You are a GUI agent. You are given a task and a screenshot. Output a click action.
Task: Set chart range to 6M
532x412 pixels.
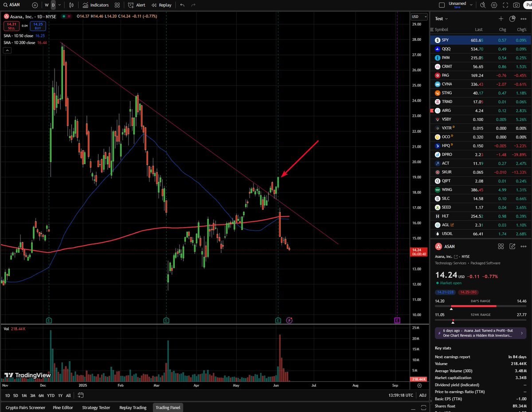(41, 395)
